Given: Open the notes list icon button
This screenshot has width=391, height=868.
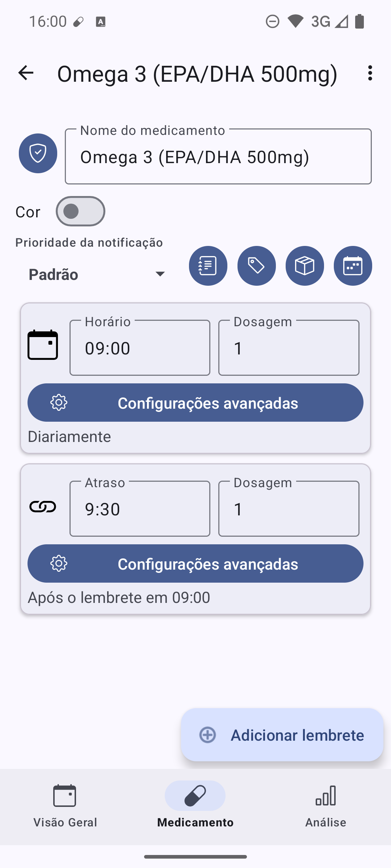Looking at the screenshot, I should click(x=208, y=266).
